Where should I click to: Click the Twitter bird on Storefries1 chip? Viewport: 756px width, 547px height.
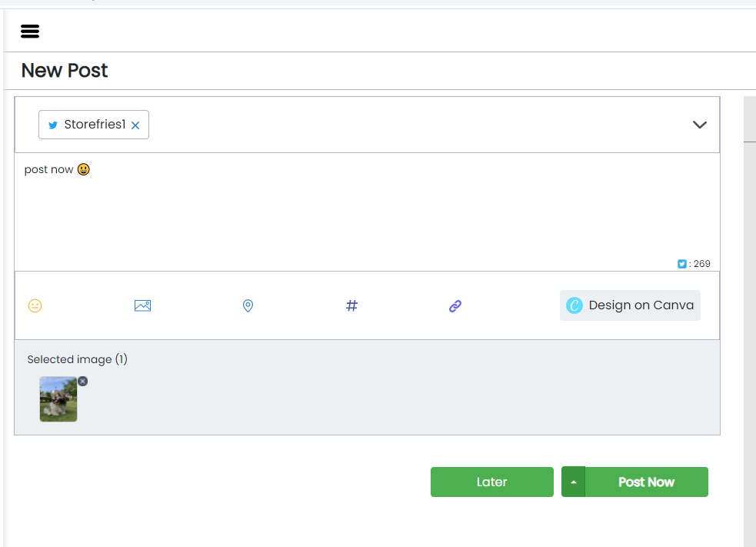[x=53, y=125]
